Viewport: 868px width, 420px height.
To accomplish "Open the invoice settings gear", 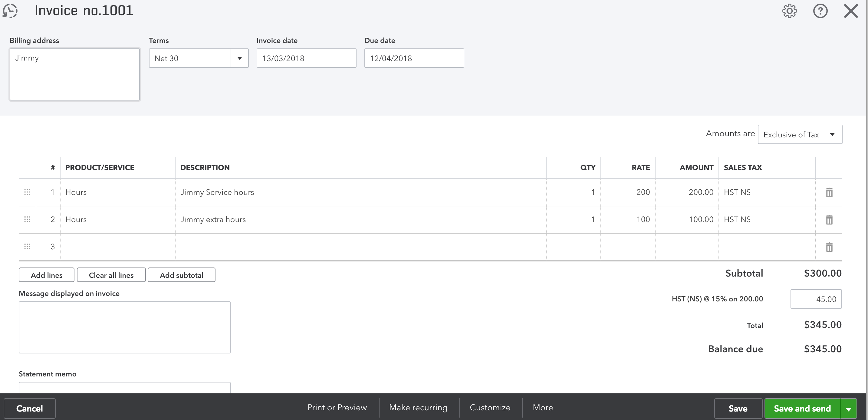I will (x=789, y=11).
